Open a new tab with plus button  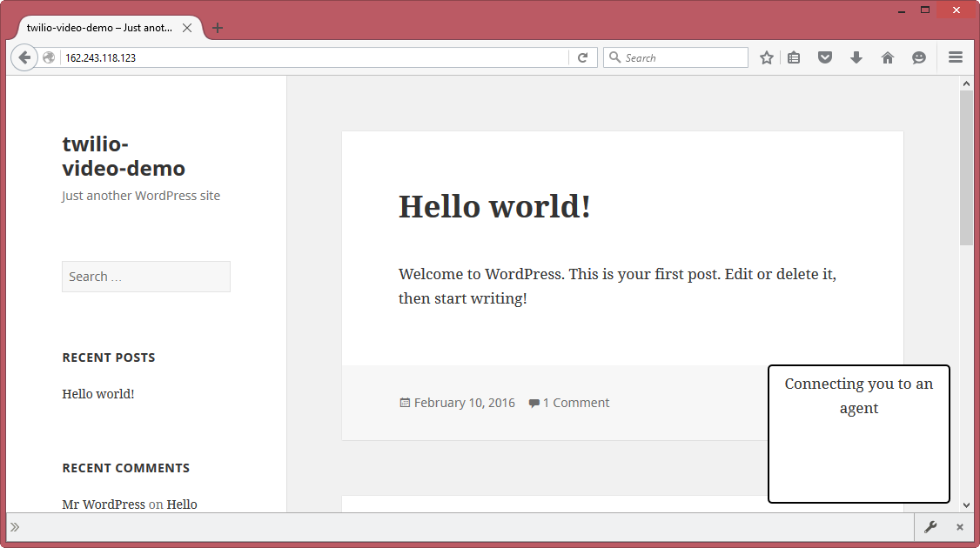pos(218,28)
